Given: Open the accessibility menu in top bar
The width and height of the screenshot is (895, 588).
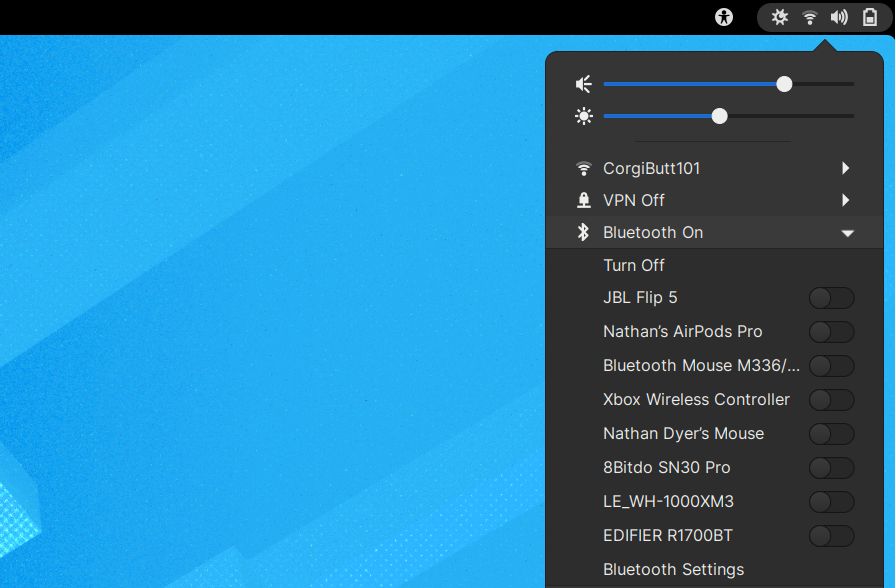Looking at the screenshot, I should point(724,17).
